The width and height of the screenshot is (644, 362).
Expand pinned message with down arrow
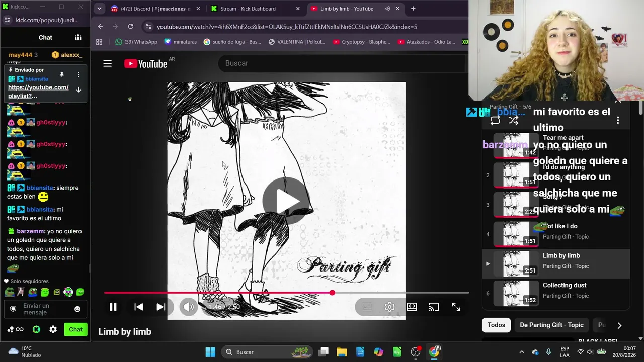[78, 90]
